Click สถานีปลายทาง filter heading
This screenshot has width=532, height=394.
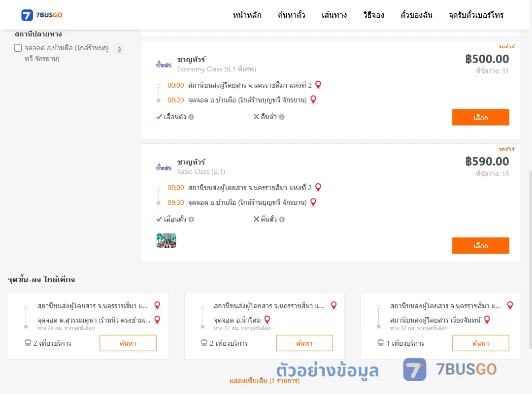click(38, 34)
